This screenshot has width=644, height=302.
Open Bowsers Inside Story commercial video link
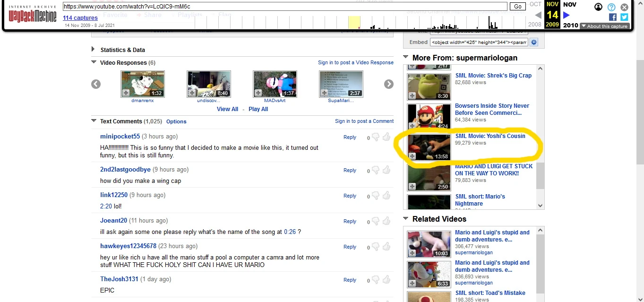(492, 109)
